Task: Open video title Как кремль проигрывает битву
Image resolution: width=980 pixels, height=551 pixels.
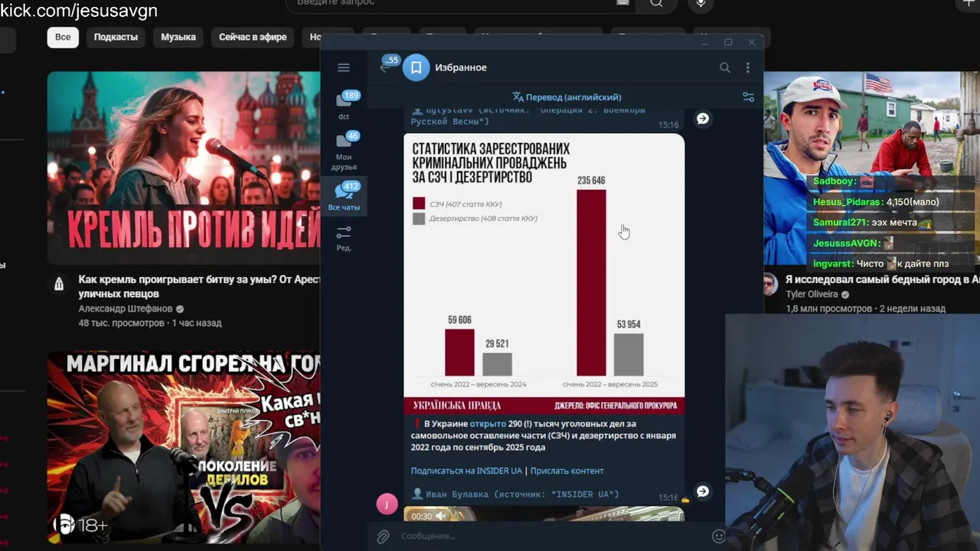Action: 199,287
